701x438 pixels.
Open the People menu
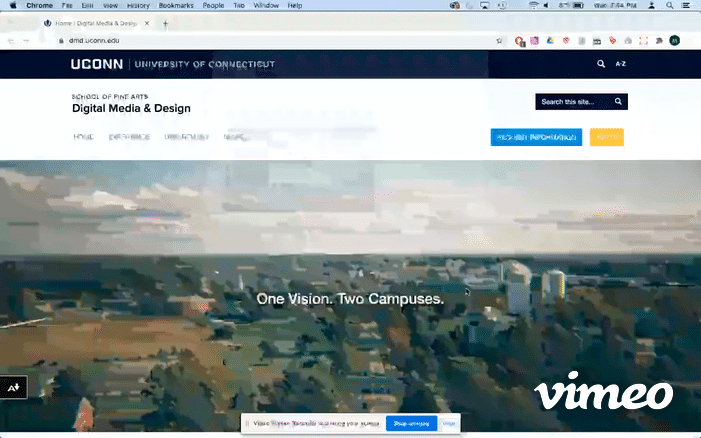[x=213, y=5]
